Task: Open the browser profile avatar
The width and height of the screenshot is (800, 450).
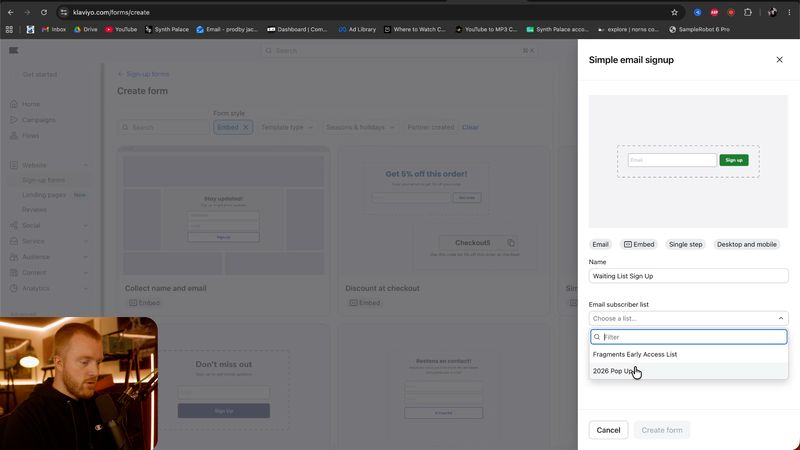Action: 772,12
